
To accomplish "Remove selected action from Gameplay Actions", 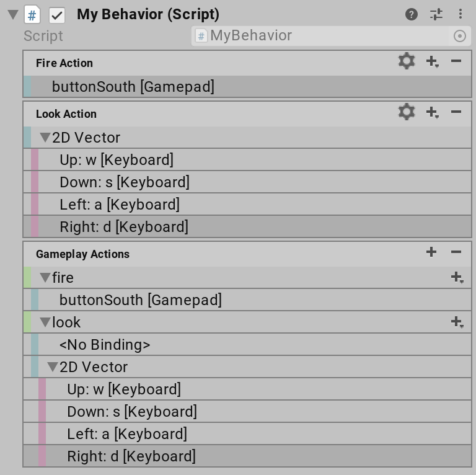I will [x=456, y=252].
